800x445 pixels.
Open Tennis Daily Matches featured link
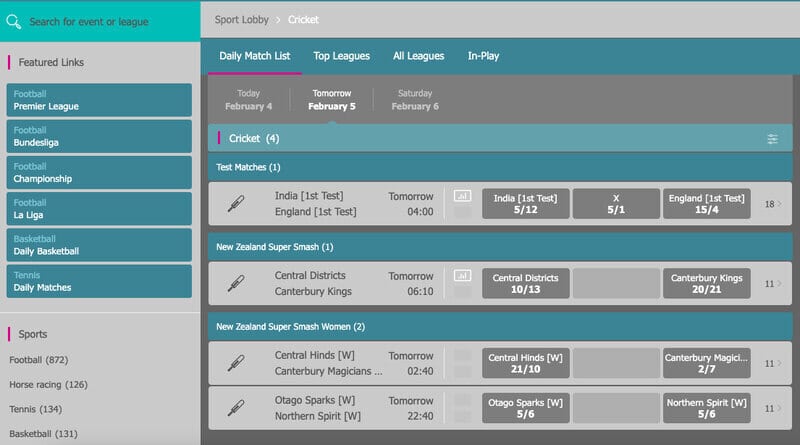click(x=99, y=281)
